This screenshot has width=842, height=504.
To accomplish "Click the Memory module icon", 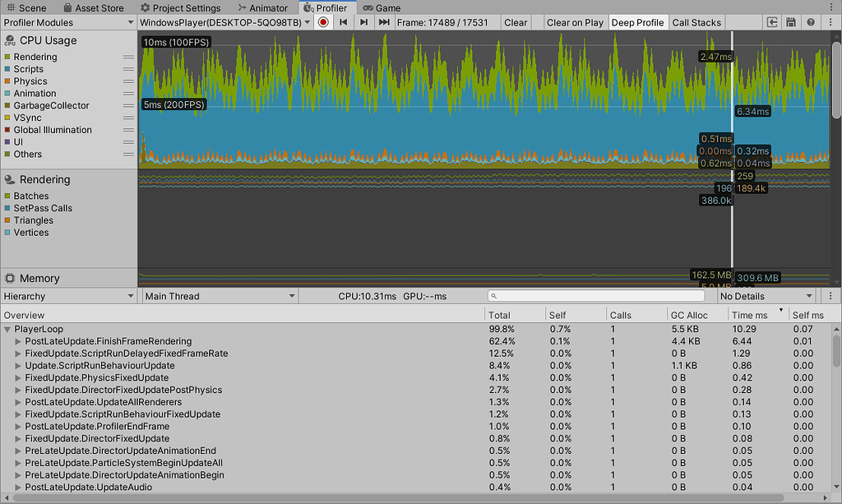I will pyautogui.click(x=8, y=278).
